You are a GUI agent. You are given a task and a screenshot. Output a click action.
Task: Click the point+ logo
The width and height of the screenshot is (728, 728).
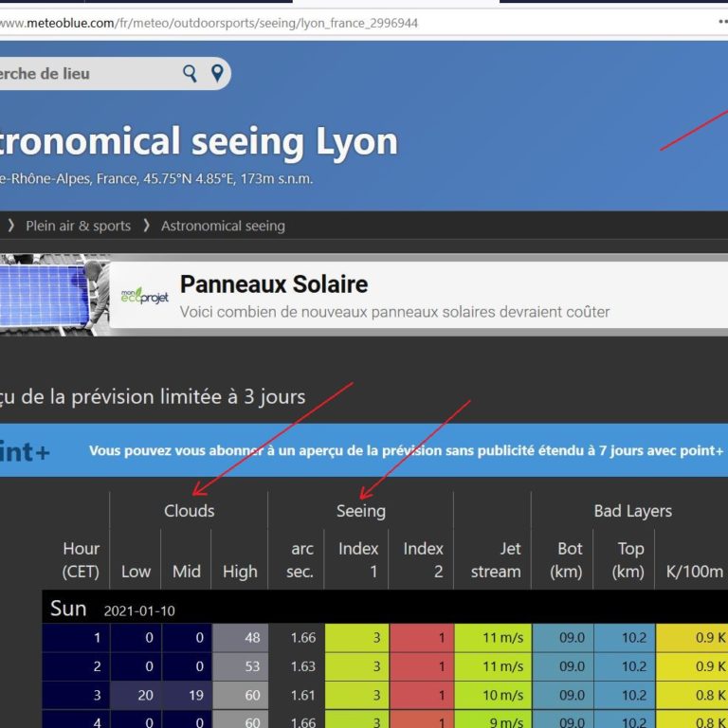[25, 451]
